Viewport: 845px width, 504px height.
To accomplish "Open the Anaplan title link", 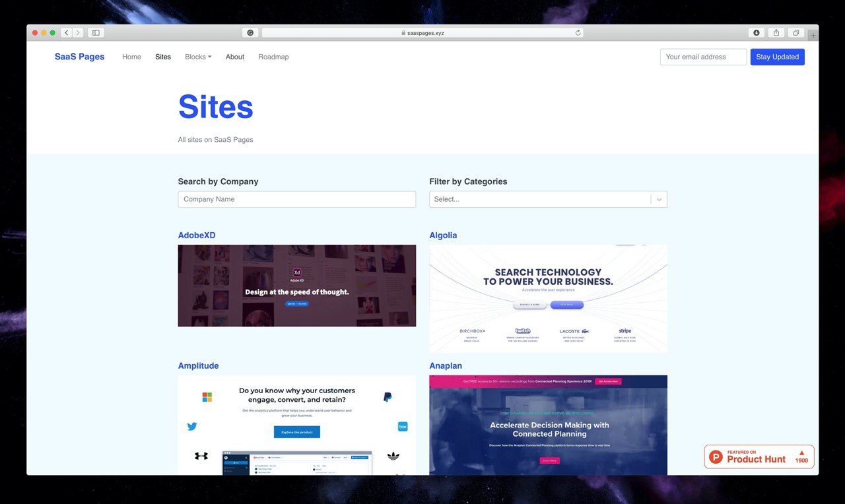I will click(x=446, y=366).
